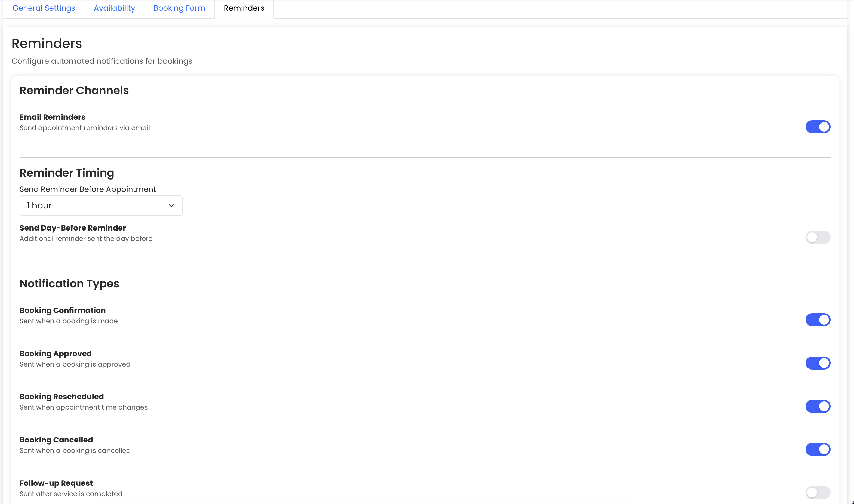854x504 pixels.
Task: Open the Availability tab
Action: click(x=114, y=8)
